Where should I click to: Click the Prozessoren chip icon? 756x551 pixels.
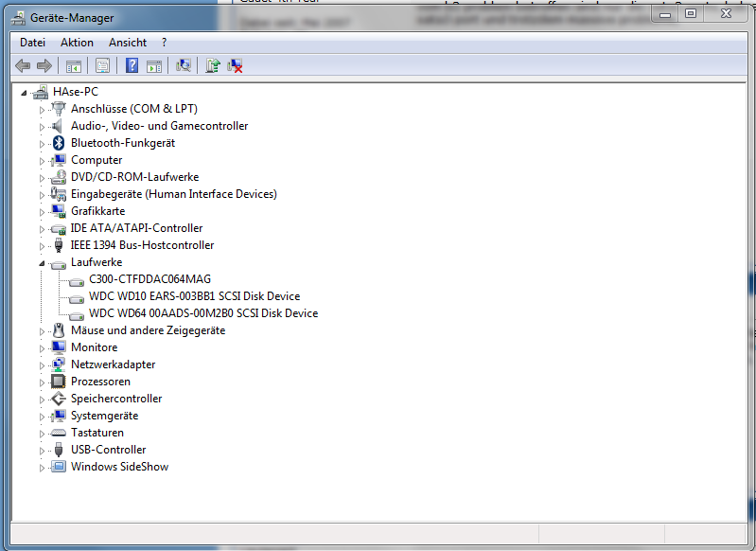tap(59, 382)
